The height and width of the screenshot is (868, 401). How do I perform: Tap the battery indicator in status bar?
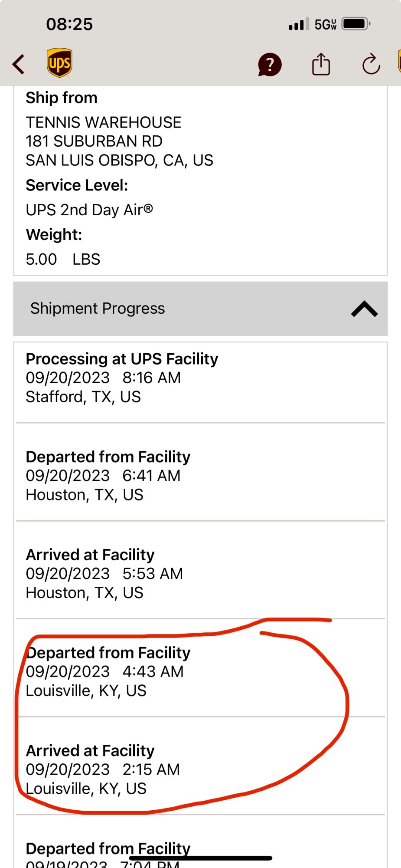click(356, 24)
